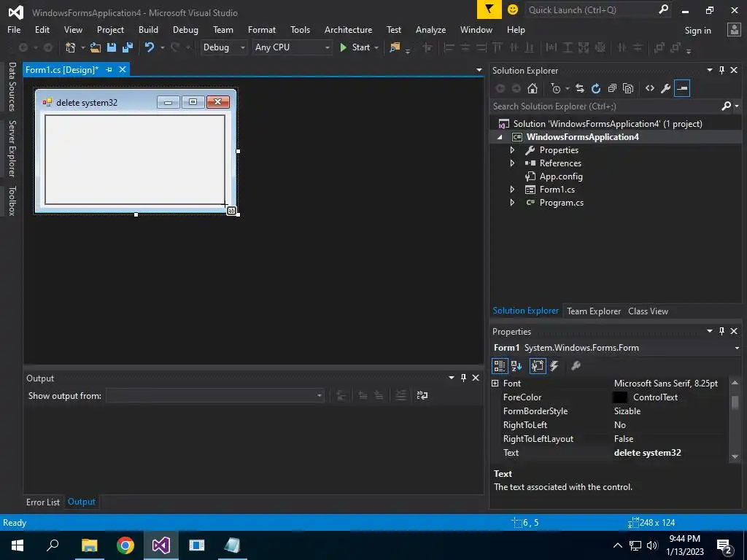Open the Server Explorer side tab
This screenshot has width=747, height=560.
pos(12,148)
